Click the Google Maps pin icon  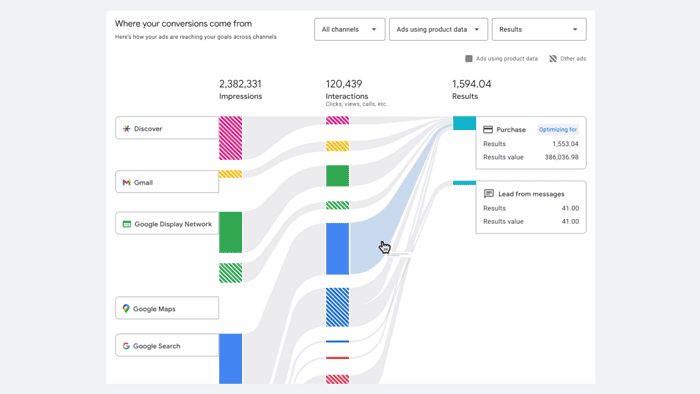[126, 309]
